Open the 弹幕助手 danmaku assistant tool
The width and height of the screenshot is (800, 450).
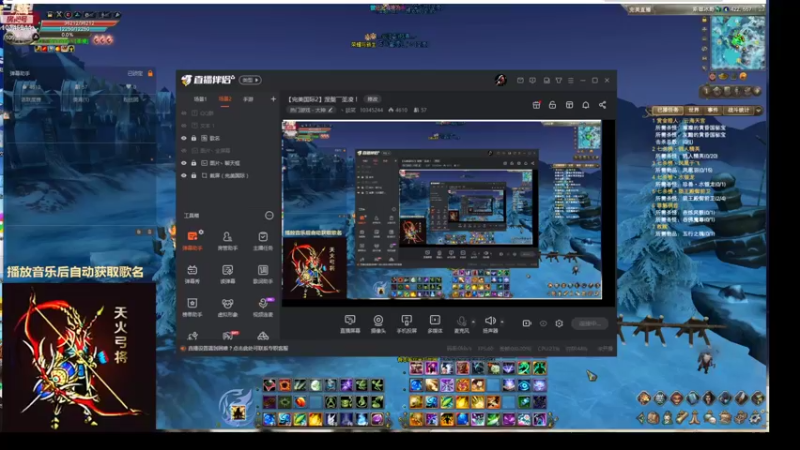pyautogui.click(x=192, y=240)
